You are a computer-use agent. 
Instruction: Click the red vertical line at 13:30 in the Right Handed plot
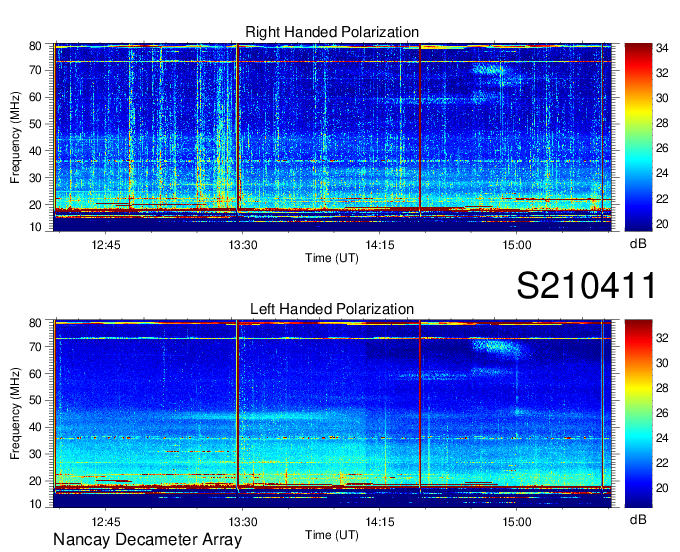click(238, 128)
